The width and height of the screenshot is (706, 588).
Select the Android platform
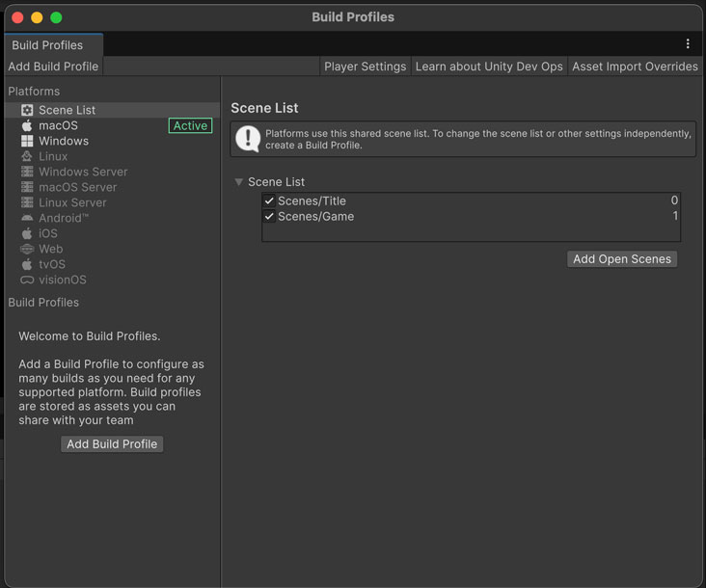click(x=112, y=218)
